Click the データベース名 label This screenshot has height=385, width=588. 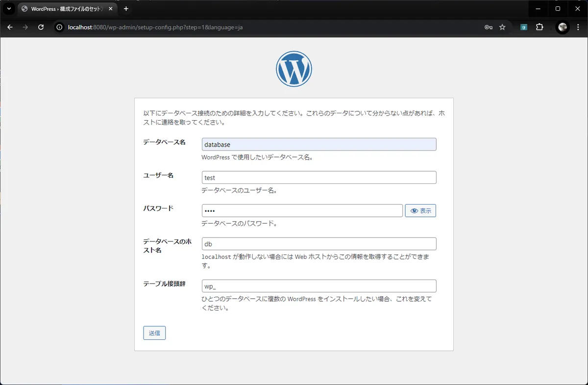(x=164, y=142)
